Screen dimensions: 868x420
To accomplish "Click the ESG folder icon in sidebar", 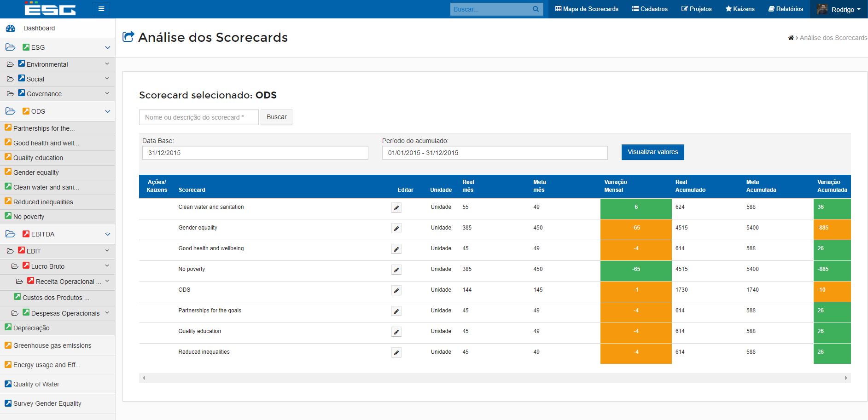I will 10,47.
